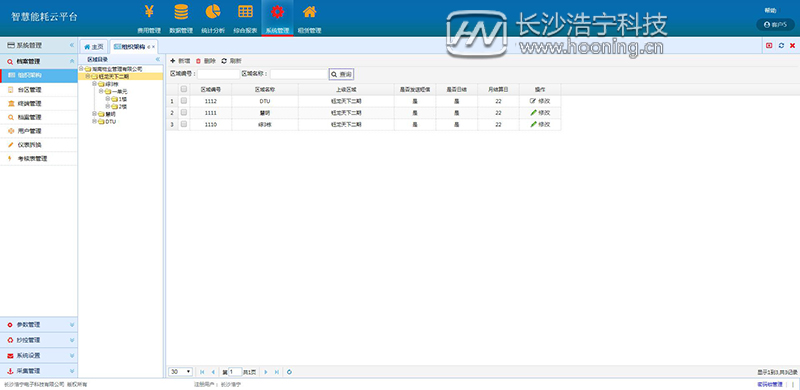Switch to the 主页 home tab
The width and height of the screenshot is (800, 390).
pyautogui.click(x=94, y=46)
